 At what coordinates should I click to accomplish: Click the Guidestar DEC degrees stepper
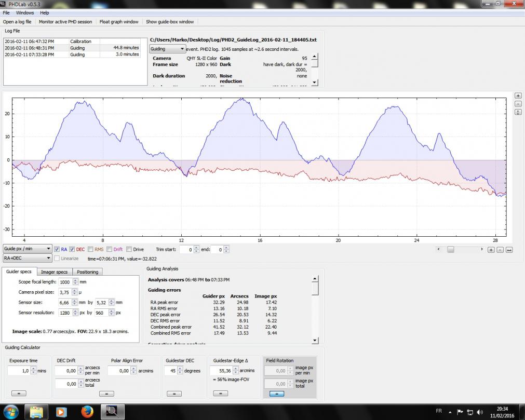180,371
